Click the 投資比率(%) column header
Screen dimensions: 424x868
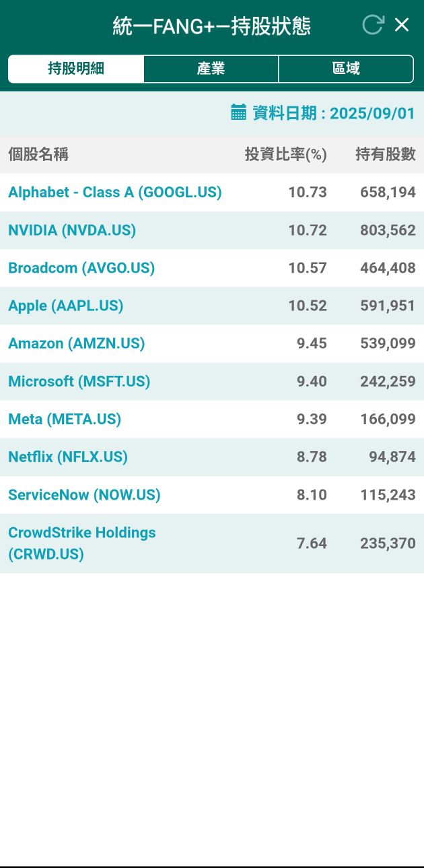285,155
